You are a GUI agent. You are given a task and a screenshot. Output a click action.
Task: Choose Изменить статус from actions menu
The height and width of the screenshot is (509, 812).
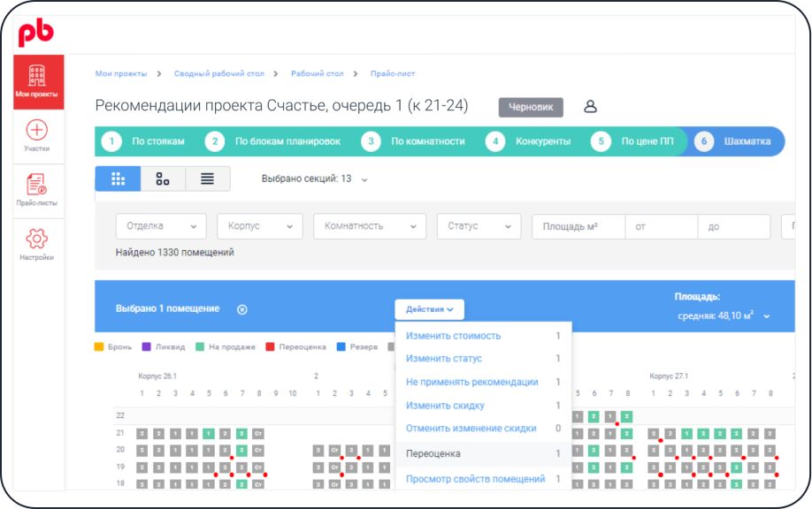click(x=483, y=359)
